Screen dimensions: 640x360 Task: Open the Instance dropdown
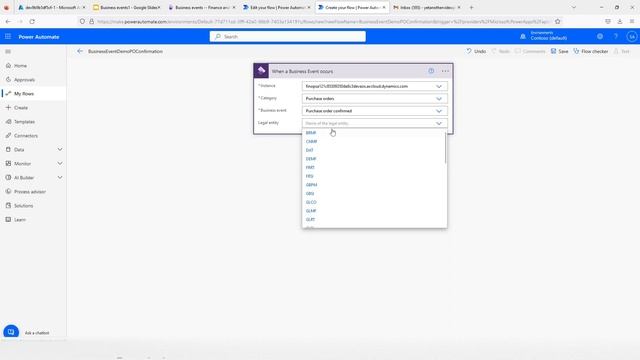tap(374, 87)
